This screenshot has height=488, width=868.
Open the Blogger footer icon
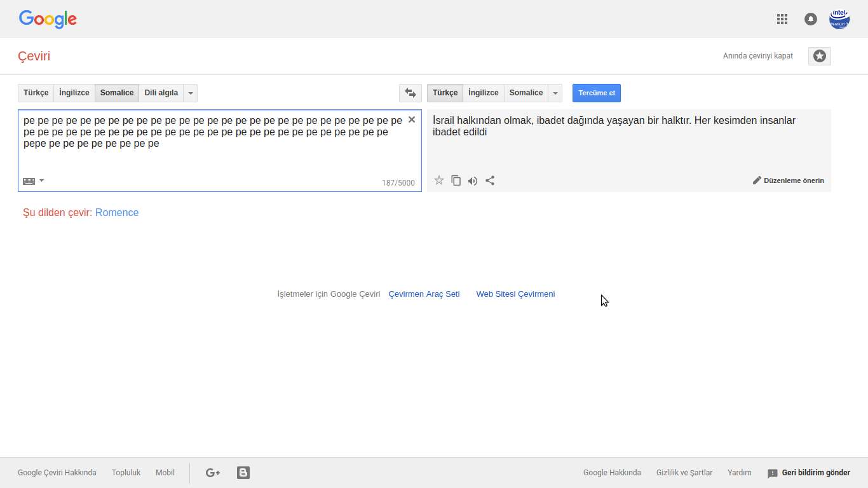[x=243, y=473]
